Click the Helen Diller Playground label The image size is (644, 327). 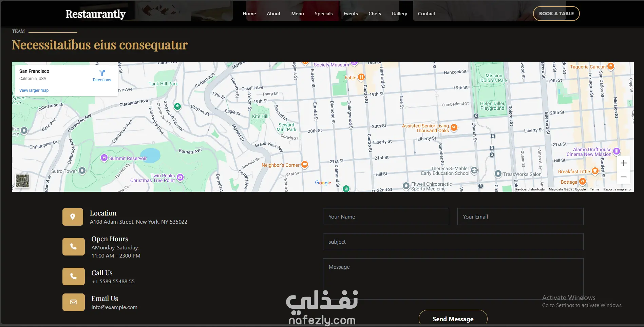coord(492,106)
